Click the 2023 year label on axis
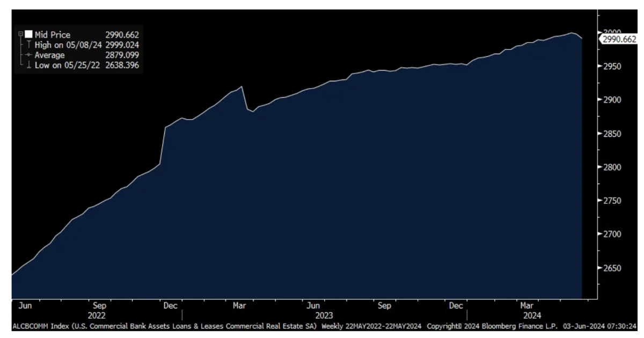 (x=324, y=315)
